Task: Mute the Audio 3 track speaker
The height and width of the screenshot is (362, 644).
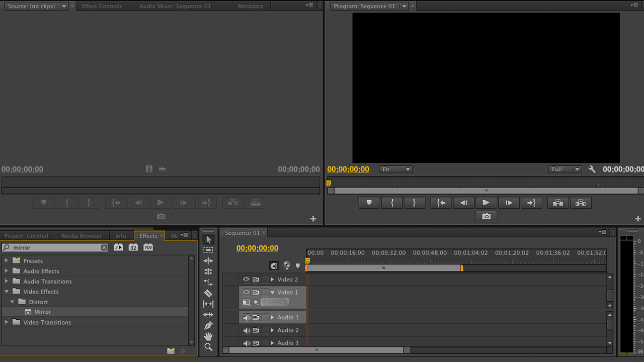Action: point(247,343)
